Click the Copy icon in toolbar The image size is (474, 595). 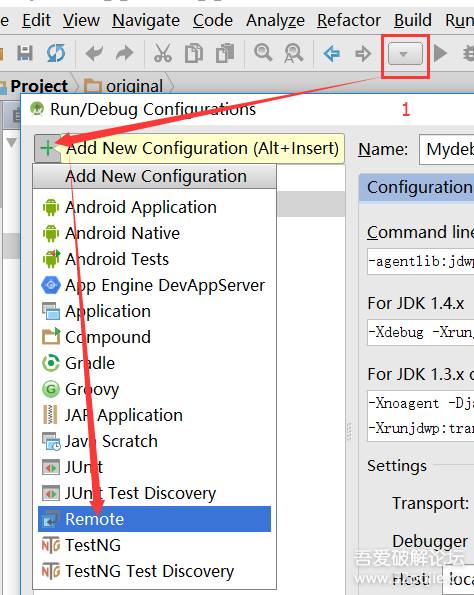coord(194,53)
